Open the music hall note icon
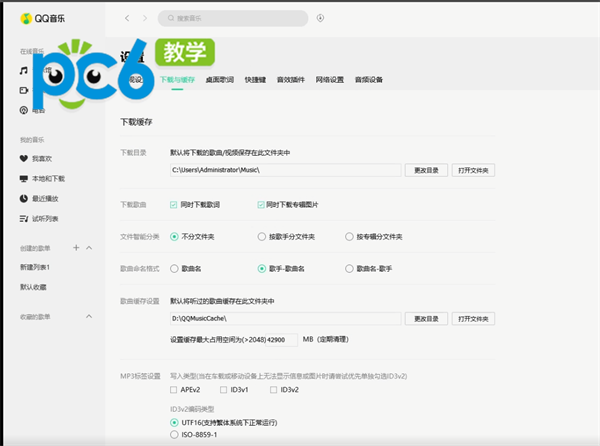 point(24,70)
